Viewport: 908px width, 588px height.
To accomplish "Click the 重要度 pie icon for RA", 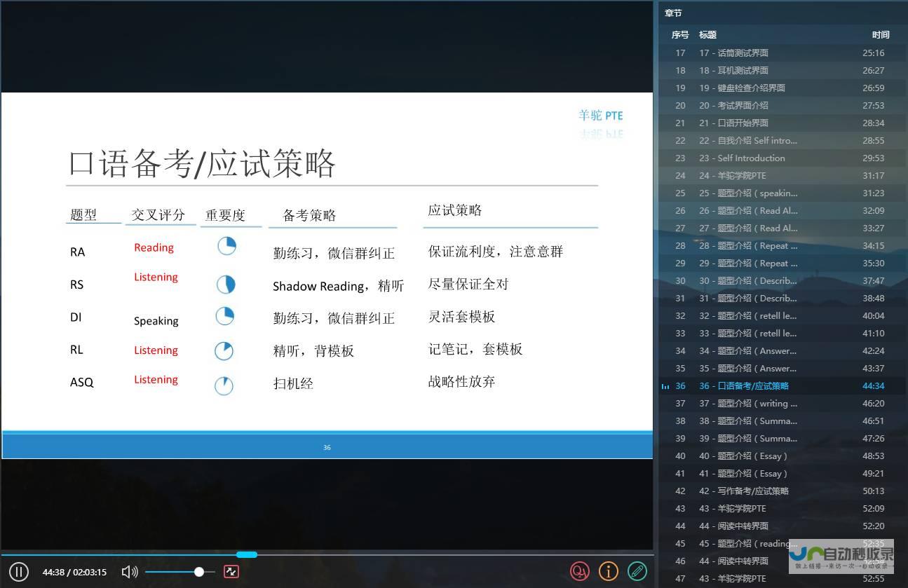I will tap(226, 246).
